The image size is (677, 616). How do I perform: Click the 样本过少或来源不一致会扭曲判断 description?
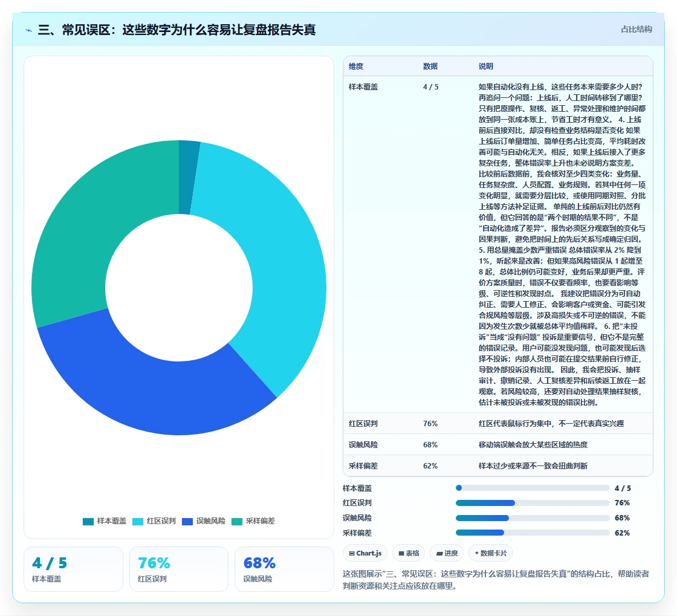533,465
